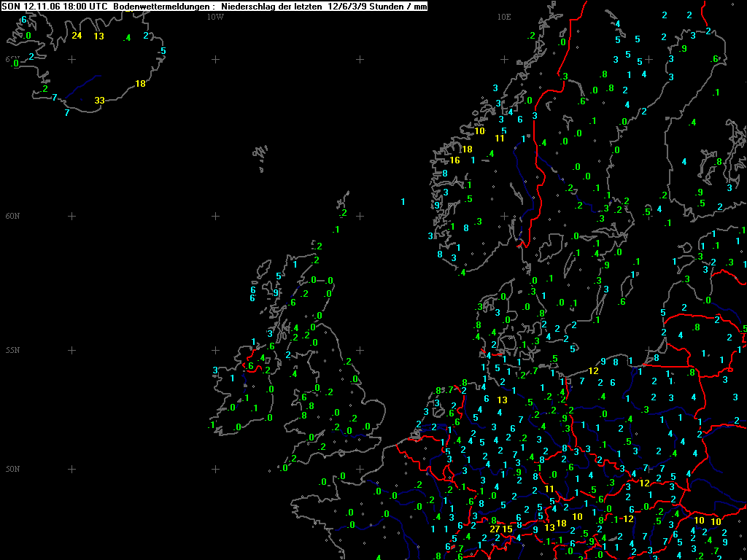The image size is (747, 560).
Task: Click the 'SON 12.11.06 18:00 UTC' timestamp
Action: 55,7
